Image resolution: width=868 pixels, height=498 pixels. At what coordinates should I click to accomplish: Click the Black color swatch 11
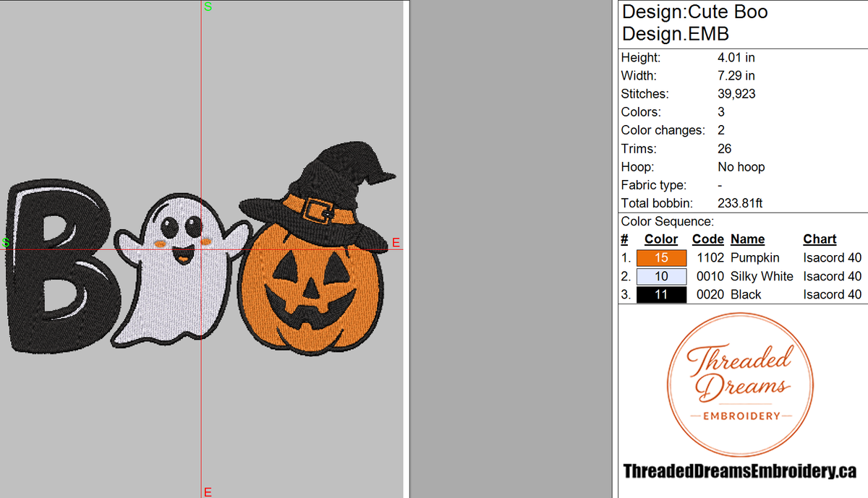(661, 294)
